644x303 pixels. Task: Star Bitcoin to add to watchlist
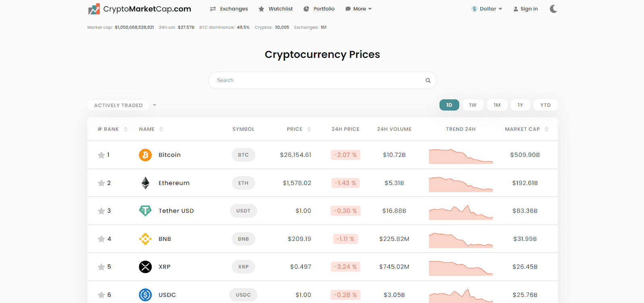click(x=101, y=155)
